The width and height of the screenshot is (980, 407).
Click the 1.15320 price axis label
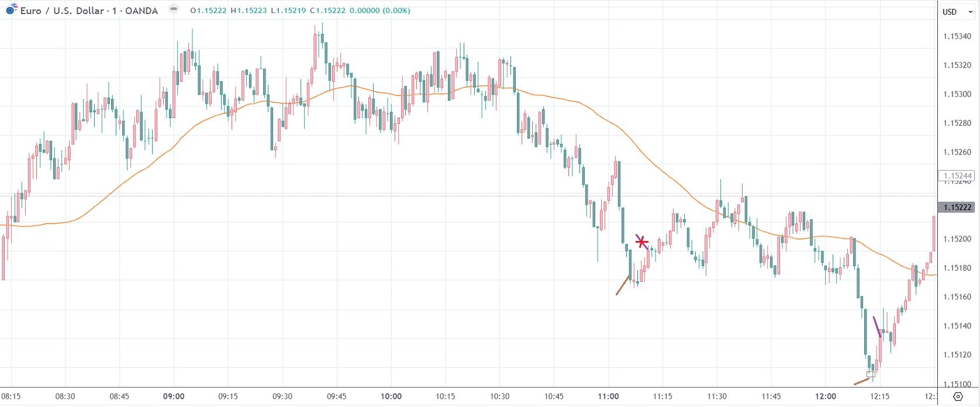coord(957,65)
